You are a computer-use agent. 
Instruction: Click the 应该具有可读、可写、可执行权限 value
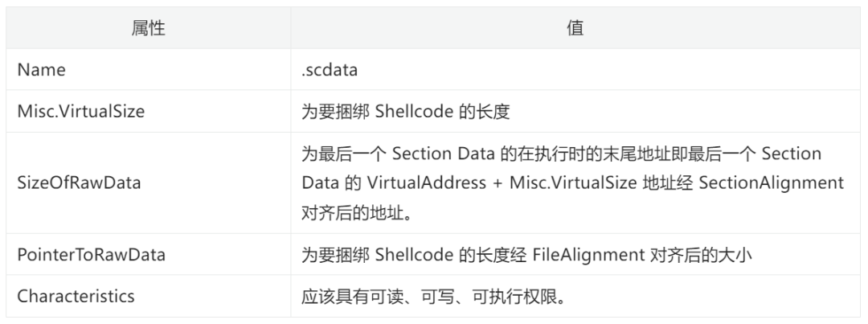(x=433, y=297)
